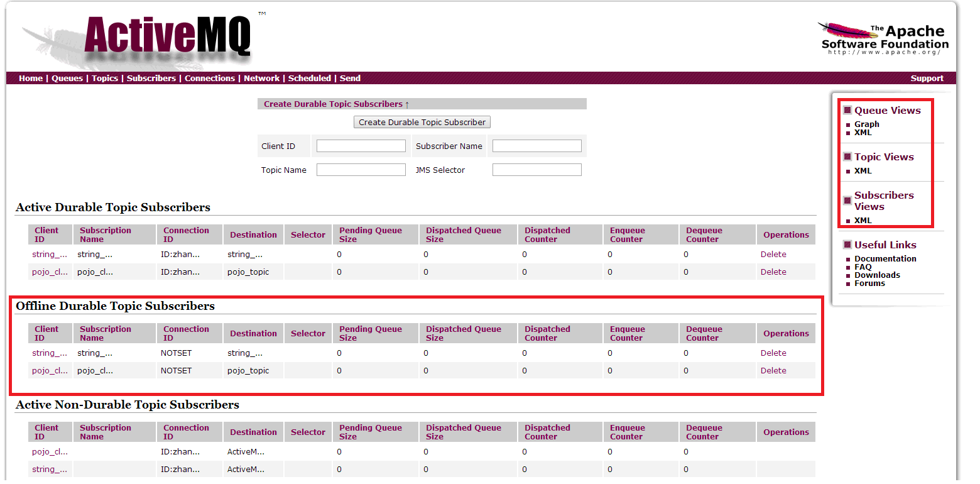This screenshot has height=484, width=980.
Task: Click the ActiveMQ logo
Action: 168,38
